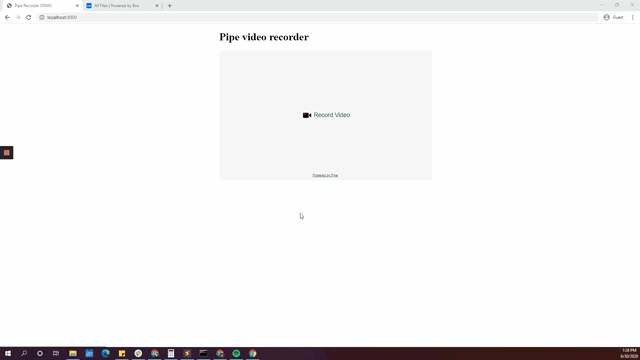Open Chrome's three-dot menu
Viewport: 640px width, 360px height.
coord(633,17)
